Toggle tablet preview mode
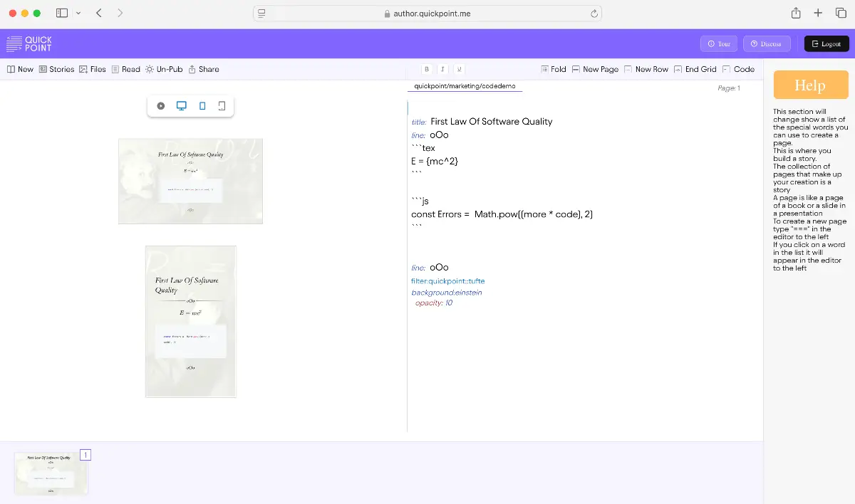The height and width of the screenshot is (504, 855). coord(222,106)
